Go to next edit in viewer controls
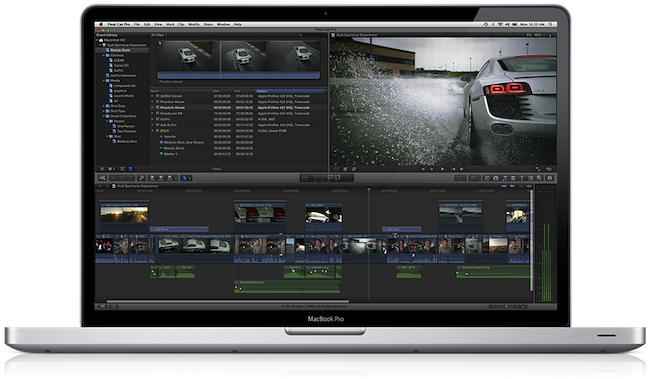 click(x=461, y=169)
